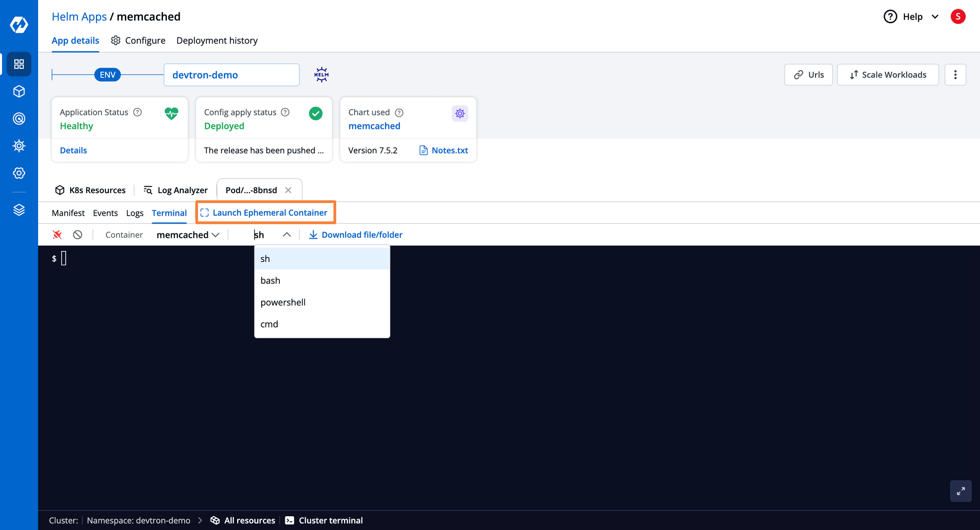
Task: Click the K8s Resources icon tab
Action: [91, 190]
